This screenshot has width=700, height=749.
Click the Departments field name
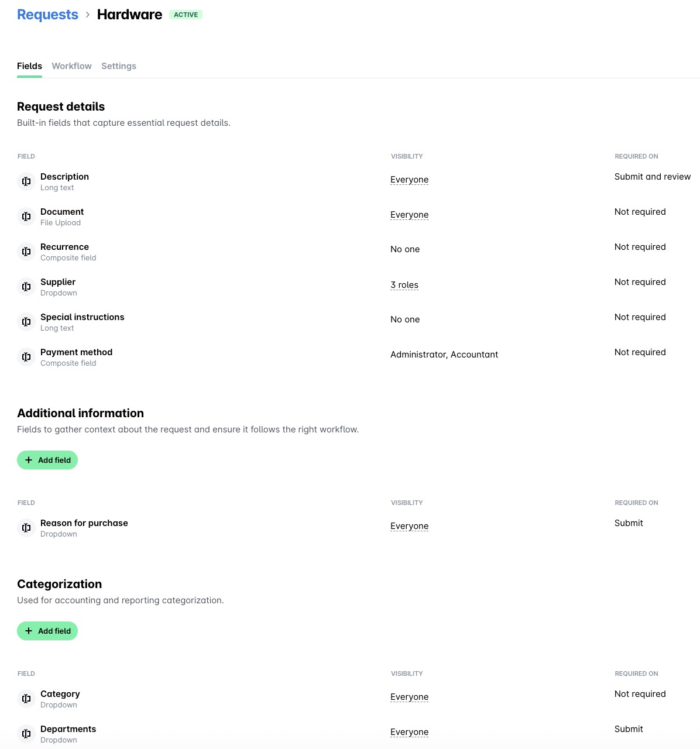68,729
